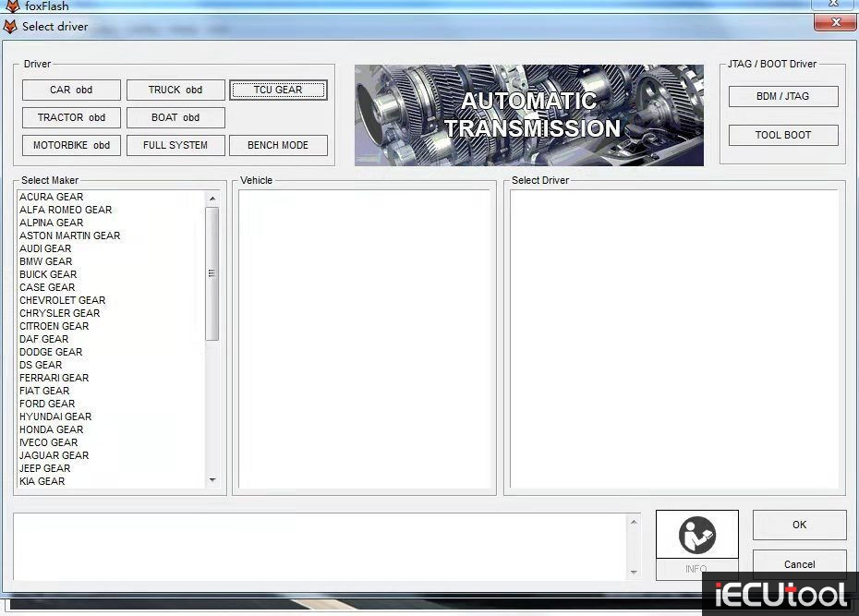Image resolution: width=859 pixels, height=616 pixels.
Task: Select FORD GEAR maker
Action: coord(47,405)
